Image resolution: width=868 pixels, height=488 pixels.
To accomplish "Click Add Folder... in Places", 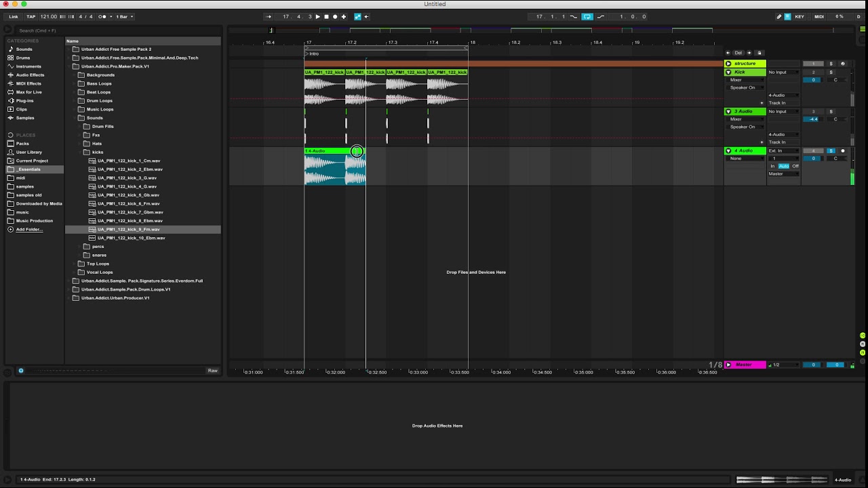I will coord(29,229).
